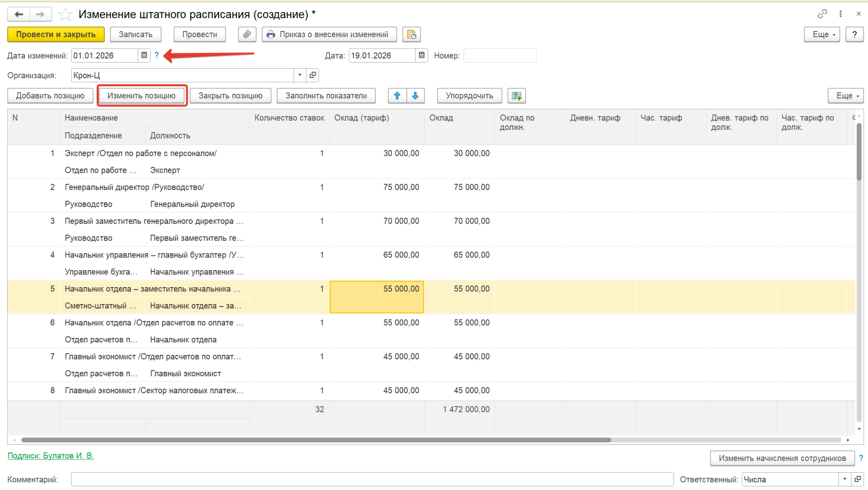The image size is (868, 490).
Task: Open calendar for Дата изменений field
Action: (144, 55)
